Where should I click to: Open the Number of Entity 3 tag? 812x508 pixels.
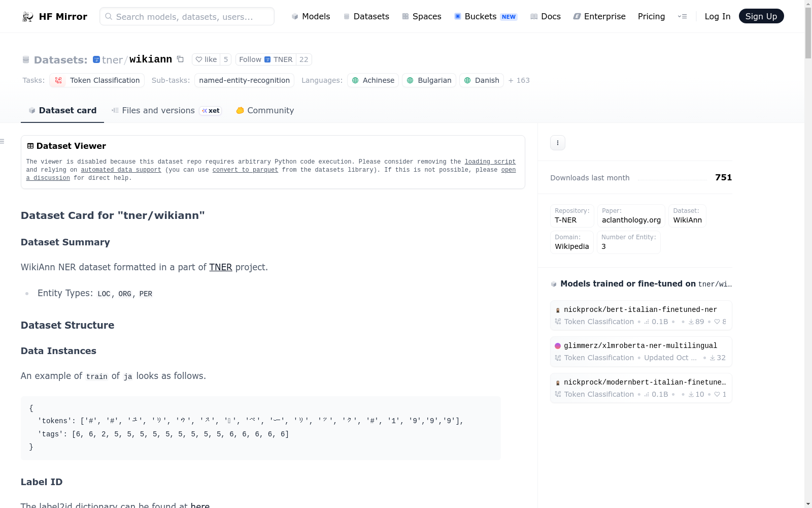tap(629, 242)
